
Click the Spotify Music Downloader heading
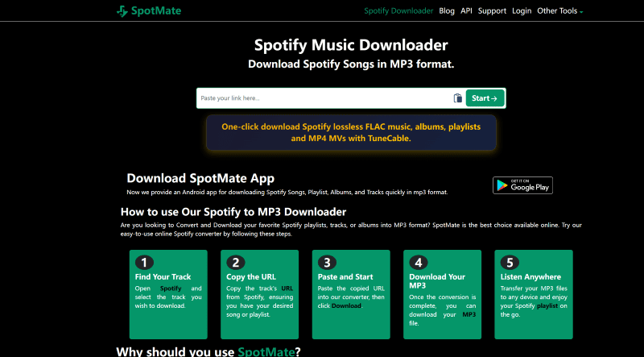[x=351, y=45]
